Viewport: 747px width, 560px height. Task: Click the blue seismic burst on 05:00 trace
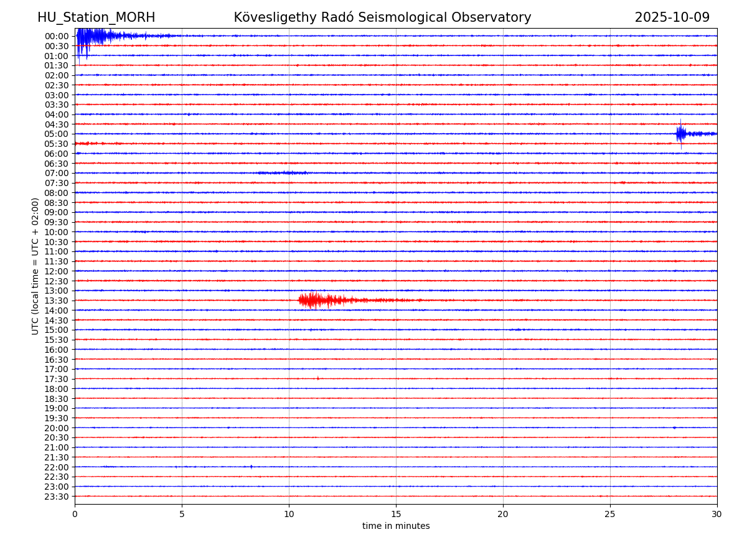[x=681, y=133]
